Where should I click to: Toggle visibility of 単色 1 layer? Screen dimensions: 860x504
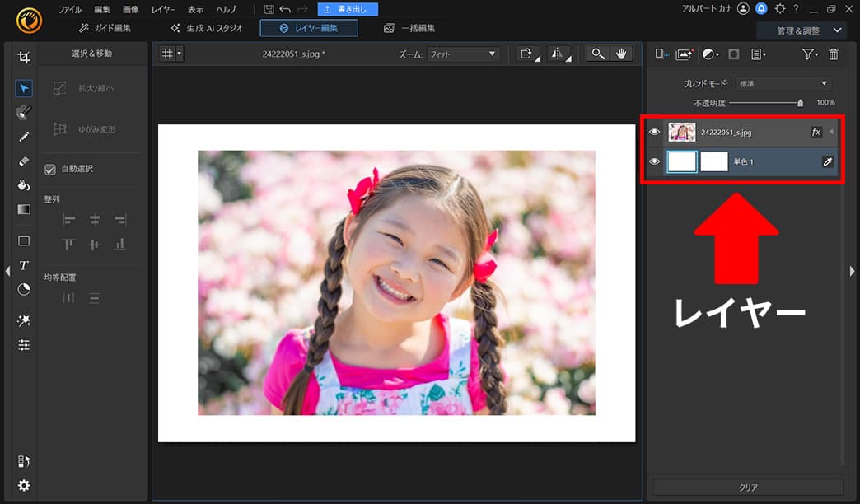pyautogui.click(x=655, y=161)
